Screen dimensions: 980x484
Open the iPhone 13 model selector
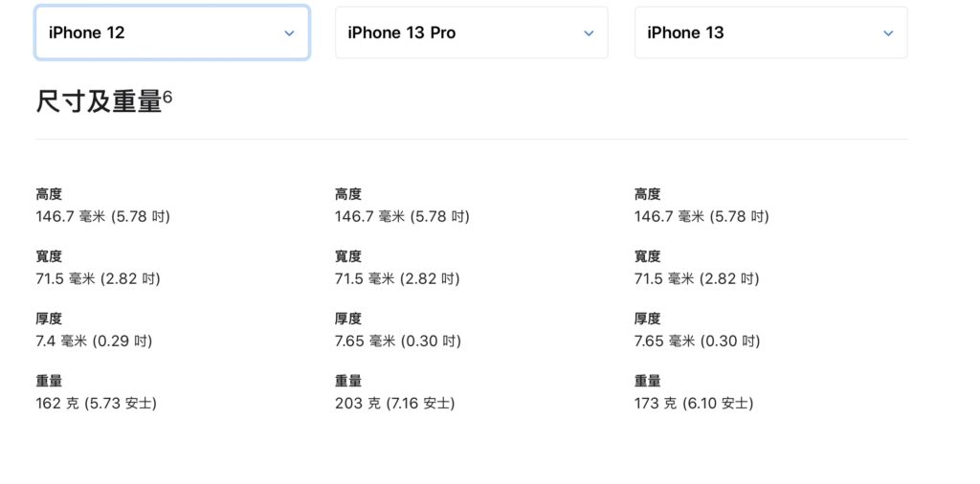coord(770,33)
